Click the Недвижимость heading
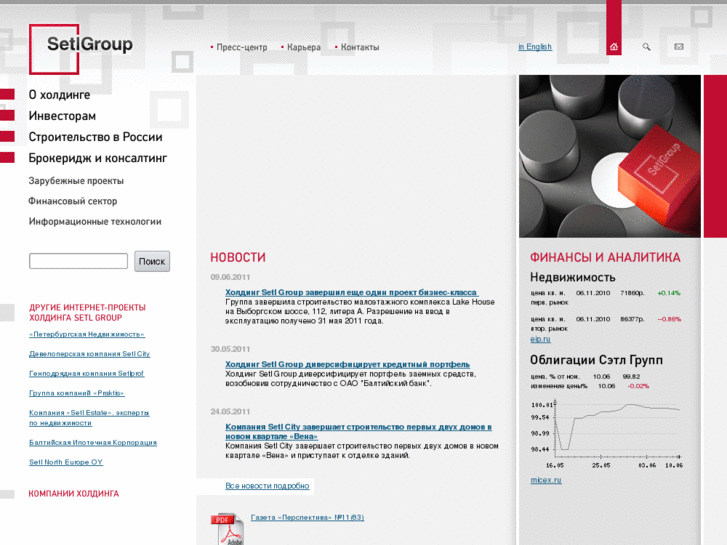The width and height of the screenshot is (727, 545). [573, 277]
